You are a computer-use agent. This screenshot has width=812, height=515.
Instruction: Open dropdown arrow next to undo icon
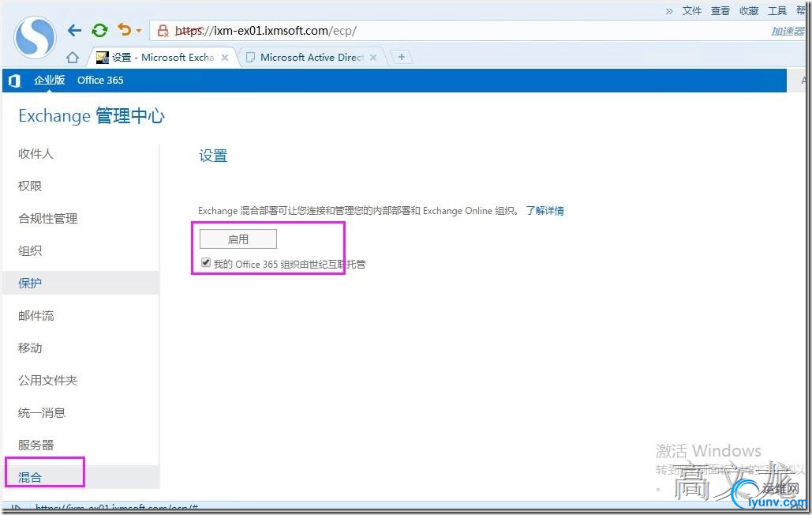(139, 31)
